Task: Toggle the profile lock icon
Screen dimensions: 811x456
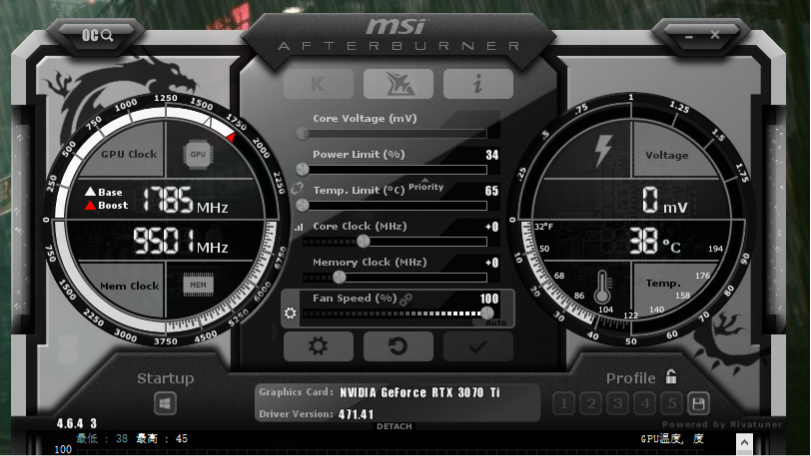Action: coord(671,377)
